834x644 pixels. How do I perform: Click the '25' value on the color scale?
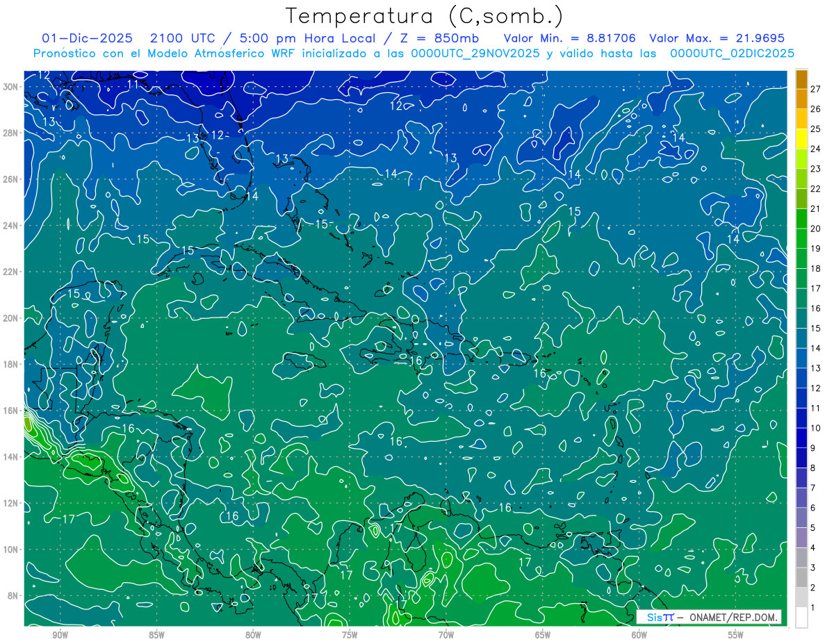[x=815, y=129]
